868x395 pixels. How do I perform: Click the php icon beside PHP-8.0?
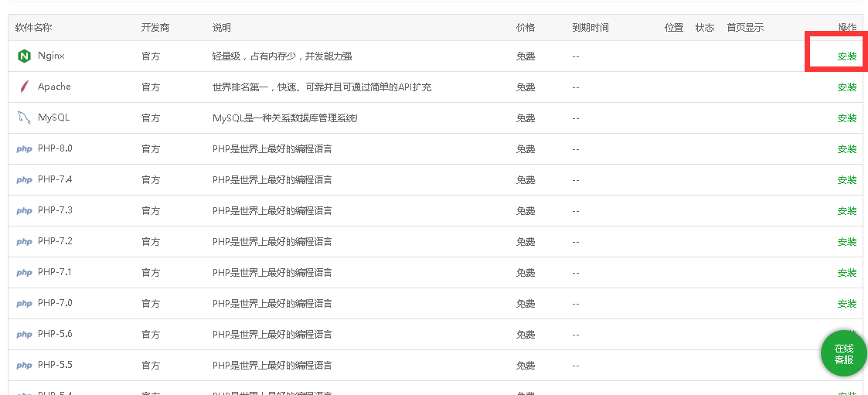(25, 149)
